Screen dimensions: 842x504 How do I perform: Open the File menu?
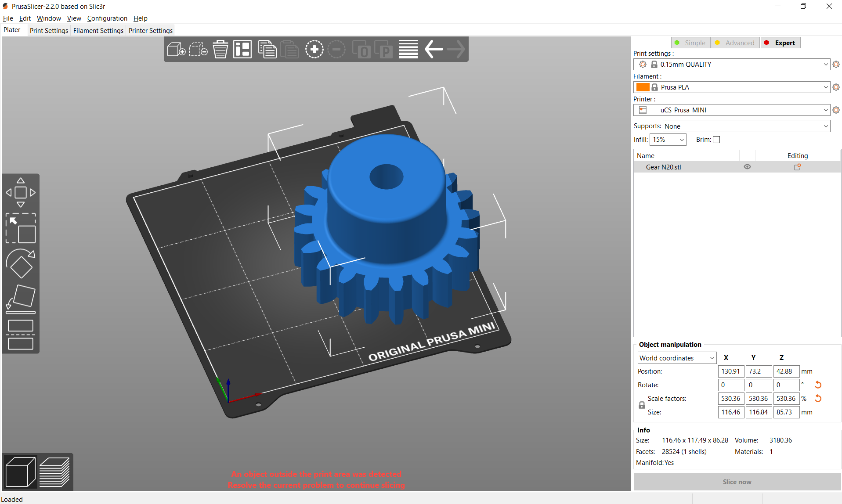click(x=8, y=18)
